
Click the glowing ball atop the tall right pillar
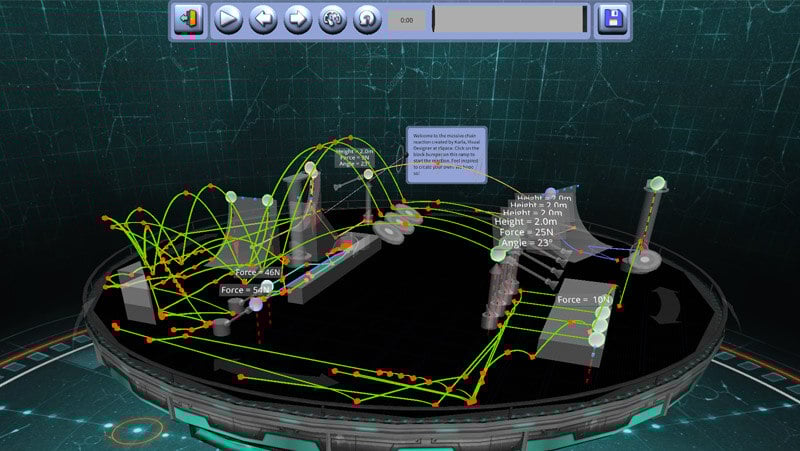pyautogui.click(x=657, y=183)
